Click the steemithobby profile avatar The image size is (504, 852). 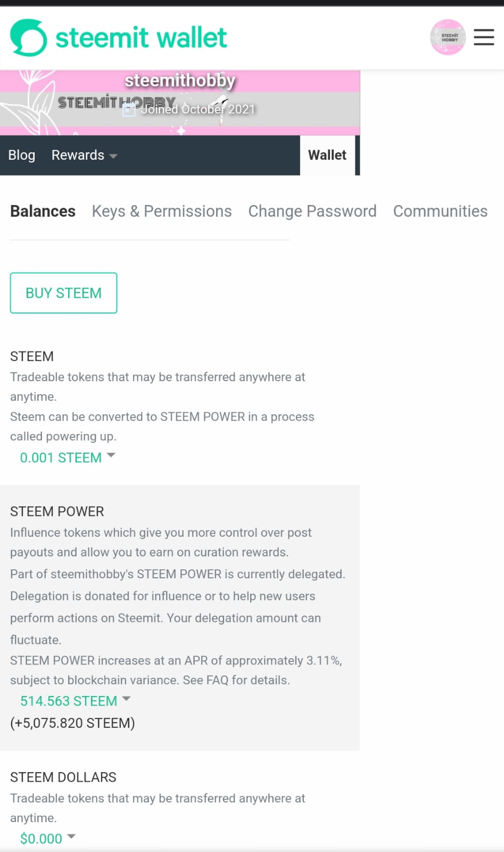coord(448,37)
